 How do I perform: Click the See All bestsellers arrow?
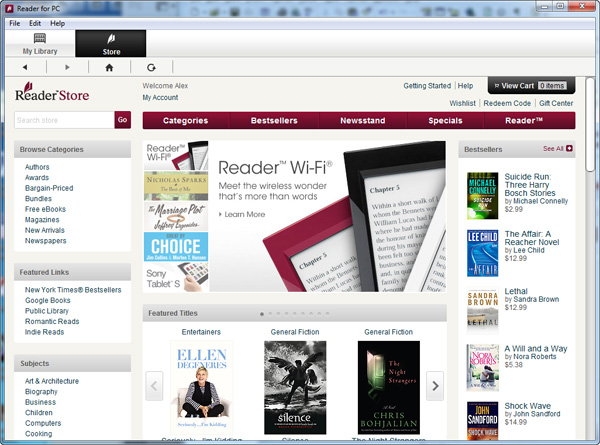tap(569, 148)
